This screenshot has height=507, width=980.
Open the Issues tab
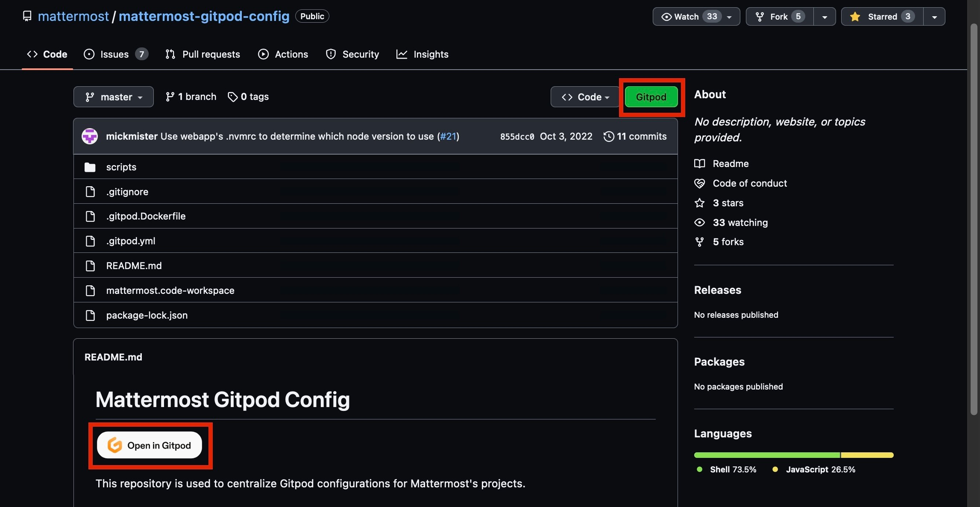click(x=114, y=54)
